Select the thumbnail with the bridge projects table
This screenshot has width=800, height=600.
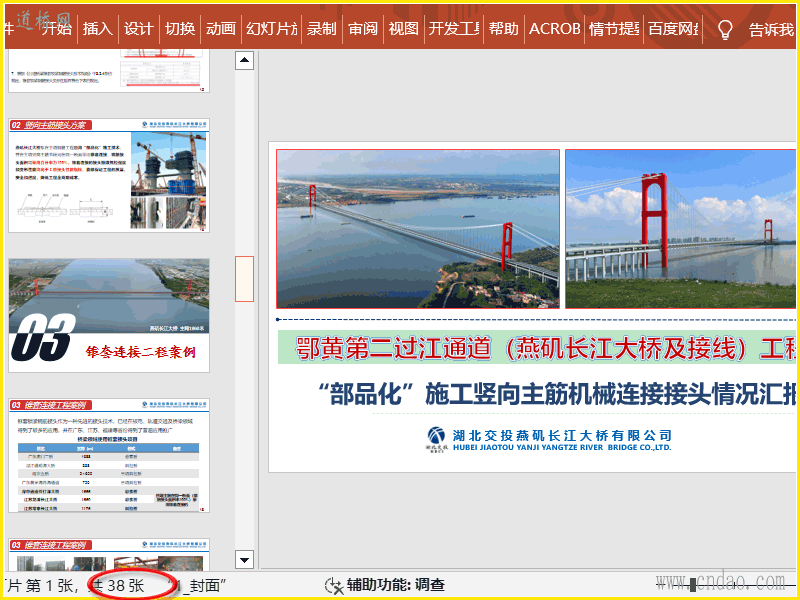[x=109, y=456]
